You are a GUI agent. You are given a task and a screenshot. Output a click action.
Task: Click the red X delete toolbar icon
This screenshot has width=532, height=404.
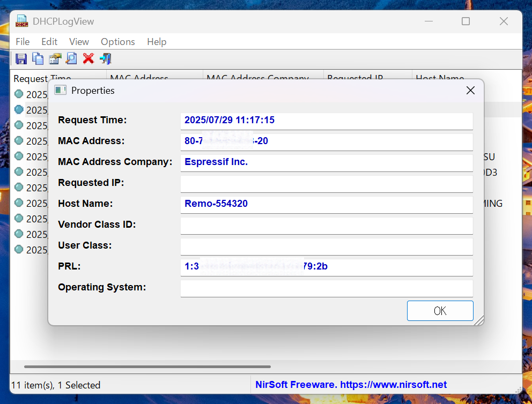(x=88, y=58)
